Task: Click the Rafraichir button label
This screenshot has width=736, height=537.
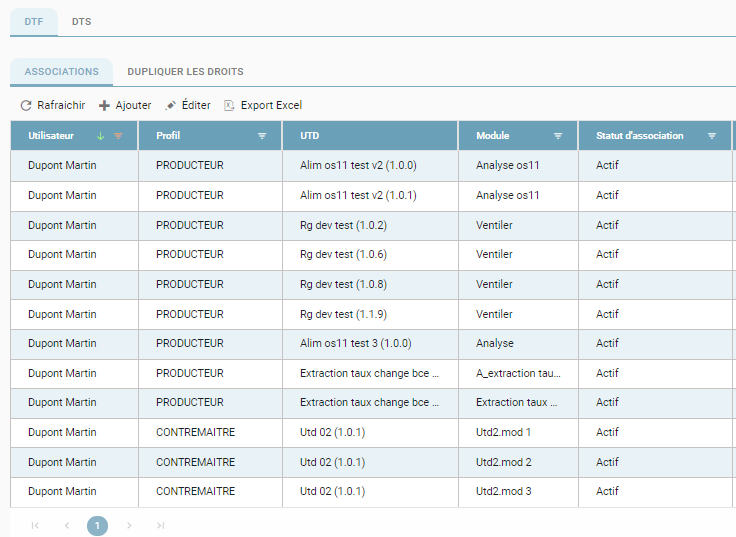Action: point(61,105)
